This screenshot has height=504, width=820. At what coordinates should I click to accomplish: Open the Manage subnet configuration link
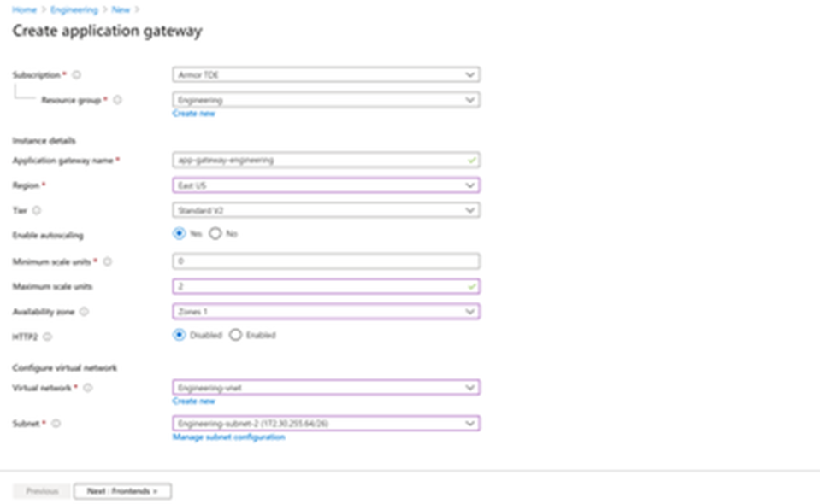(228, 437)
